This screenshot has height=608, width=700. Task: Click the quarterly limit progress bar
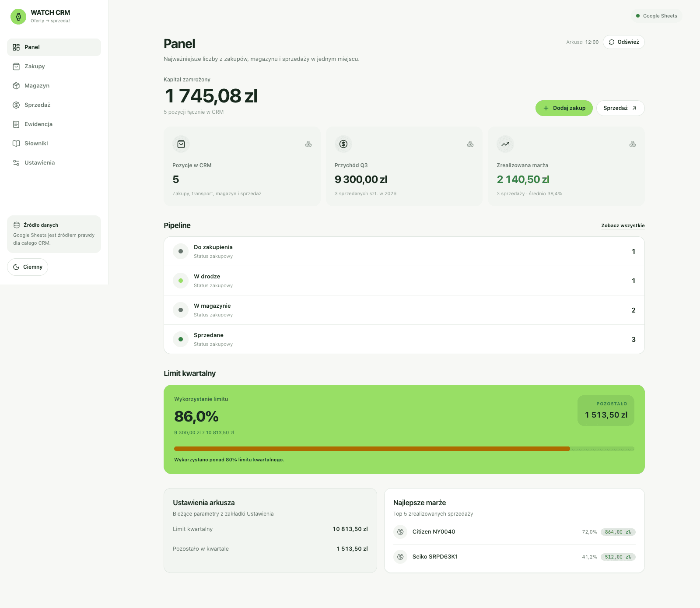(404, 449)
